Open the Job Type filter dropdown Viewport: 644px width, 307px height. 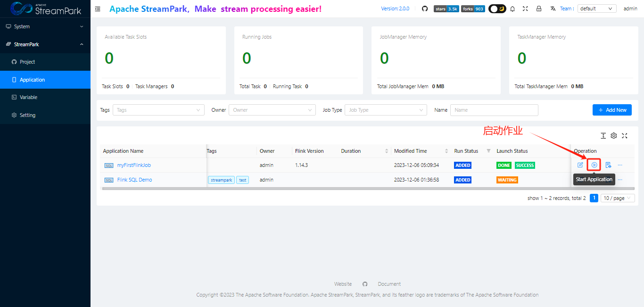coord(386,110)
